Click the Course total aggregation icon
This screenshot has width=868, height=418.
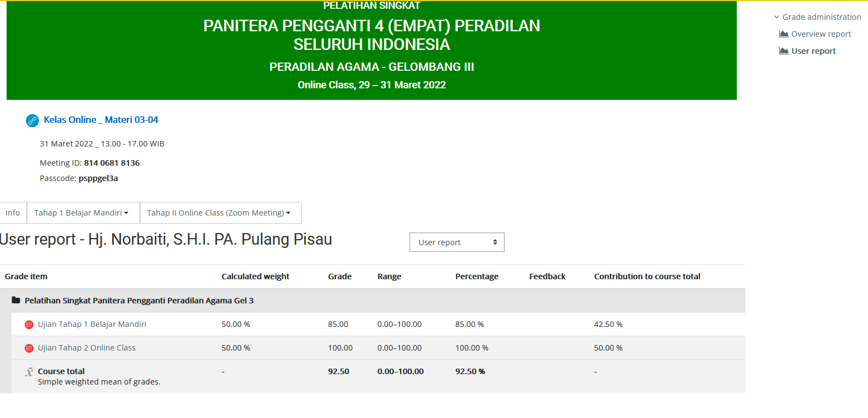(29, 372)
